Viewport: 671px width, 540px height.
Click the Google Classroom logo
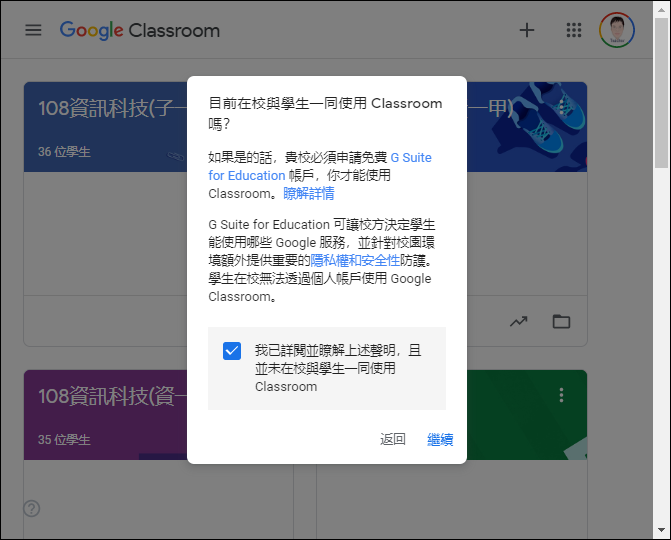(140, 30)
